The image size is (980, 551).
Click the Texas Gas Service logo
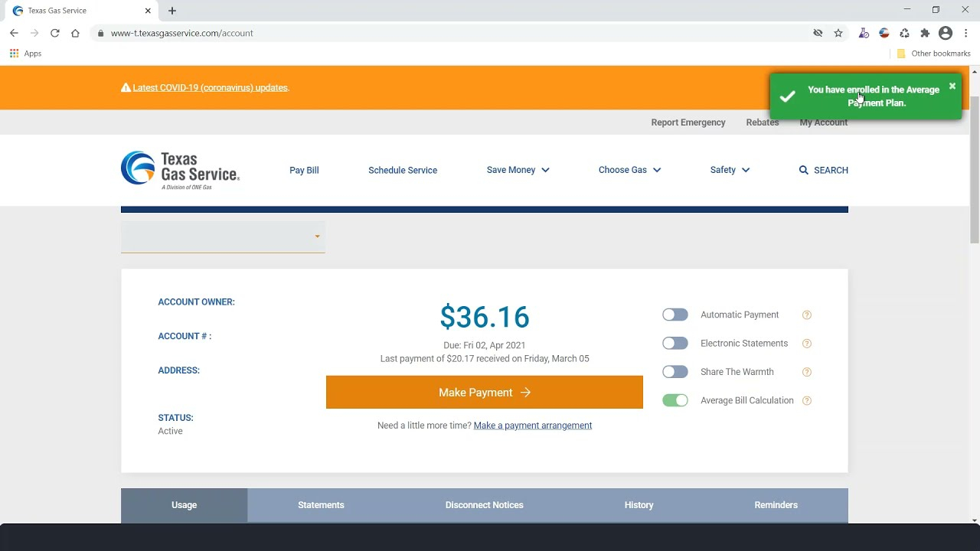pos(180,170)
